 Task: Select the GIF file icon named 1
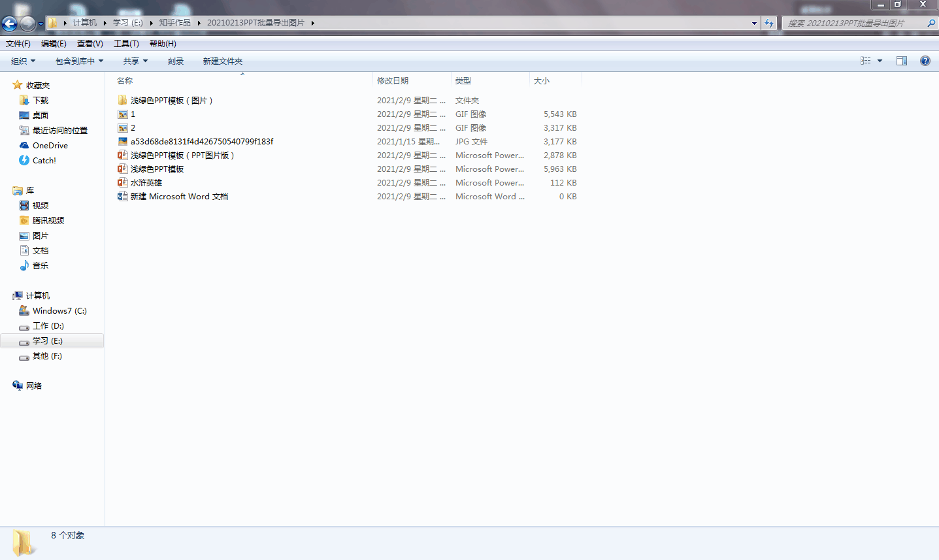click(122, 114)
